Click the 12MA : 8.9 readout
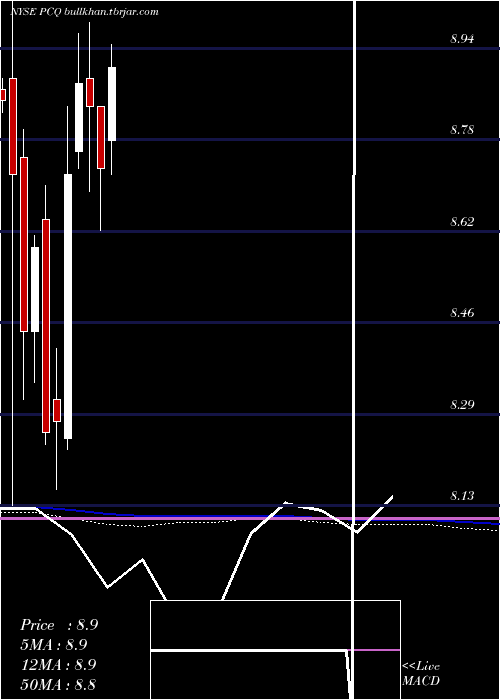 pyautogui.click(x=59, y=665)
